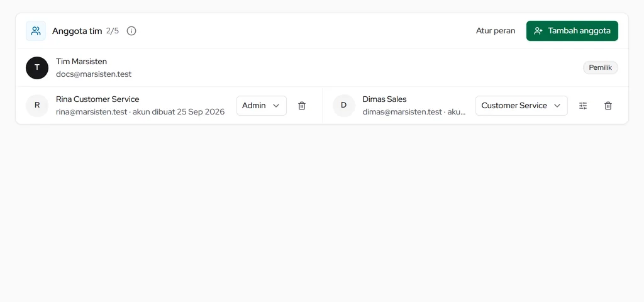Viewport: 644px width, 302px height.
Task: Click the team members people icon
Action: [36, 31]
